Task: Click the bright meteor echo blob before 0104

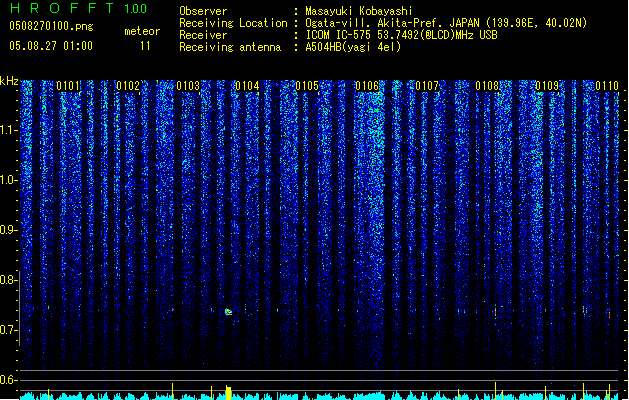Action: click(x=228, y=312)
